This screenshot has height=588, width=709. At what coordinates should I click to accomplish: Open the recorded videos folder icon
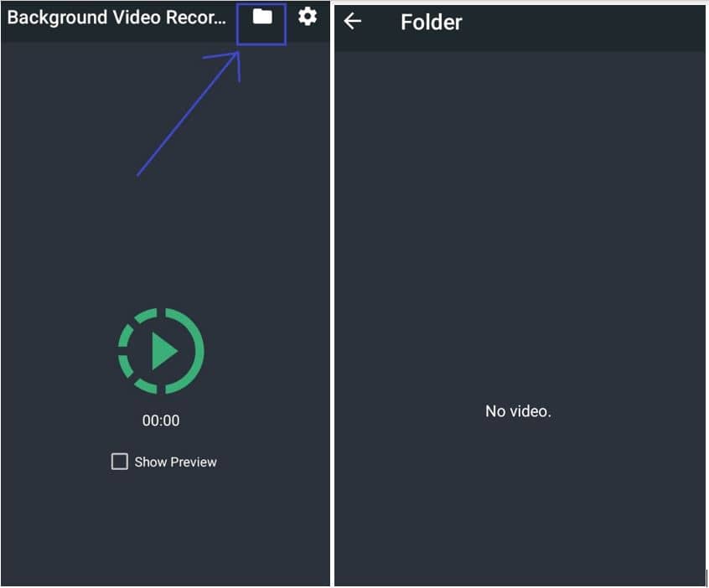[x=262, y=18]
